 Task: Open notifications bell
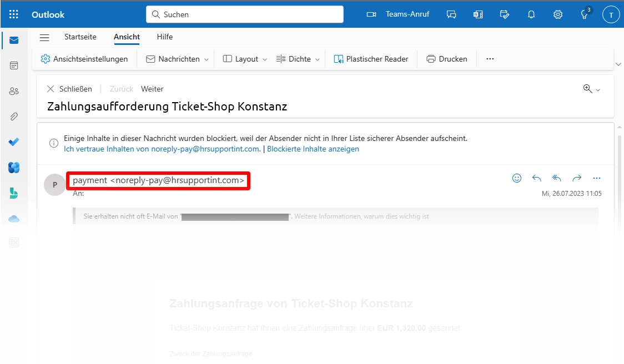click(531, 15)
